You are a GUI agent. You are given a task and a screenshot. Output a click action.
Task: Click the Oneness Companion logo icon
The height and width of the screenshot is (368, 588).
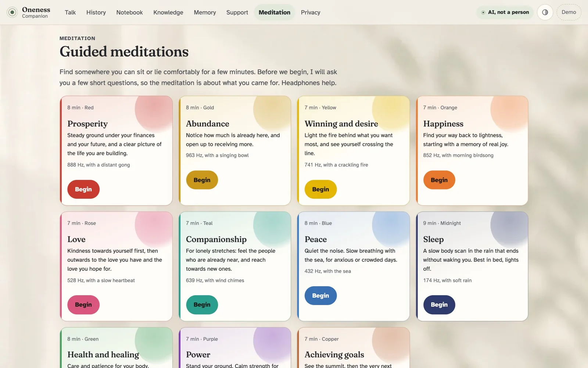pyautogui.click(x=12, y=13)
